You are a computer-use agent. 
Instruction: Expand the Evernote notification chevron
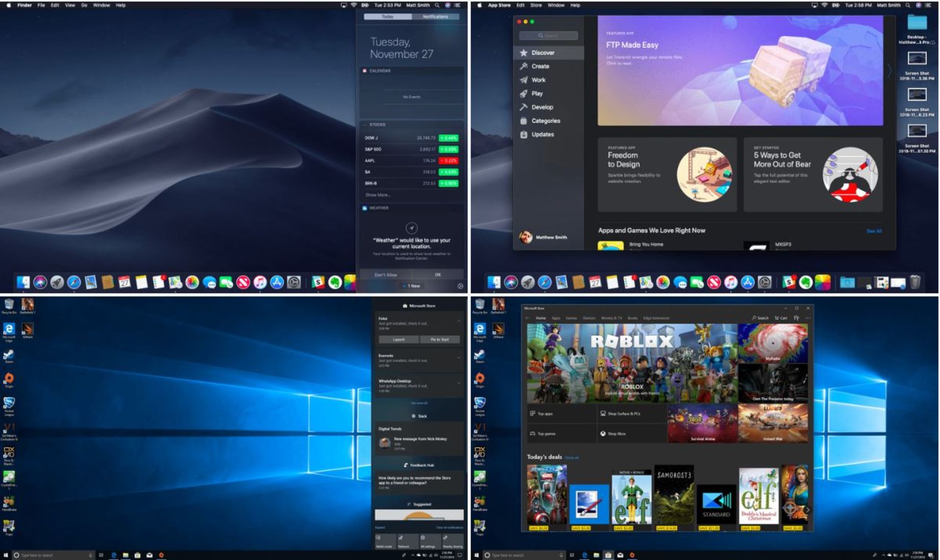[x=459, y=358]
